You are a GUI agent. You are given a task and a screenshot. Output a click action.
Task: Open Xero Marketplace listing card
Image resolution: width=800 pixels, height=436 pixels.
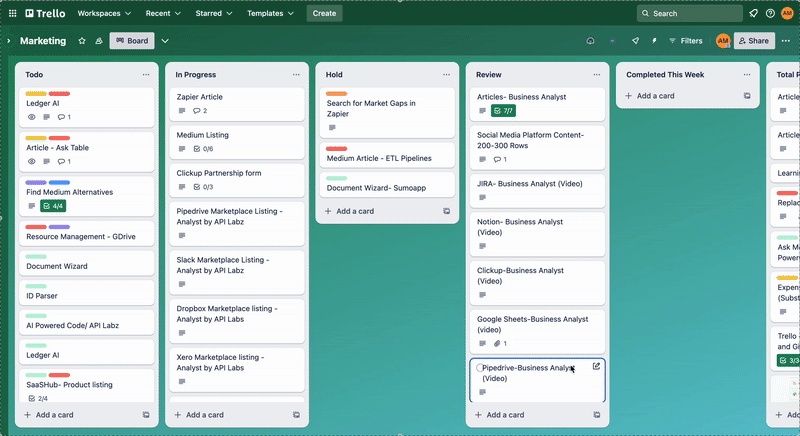pos(237,369)
